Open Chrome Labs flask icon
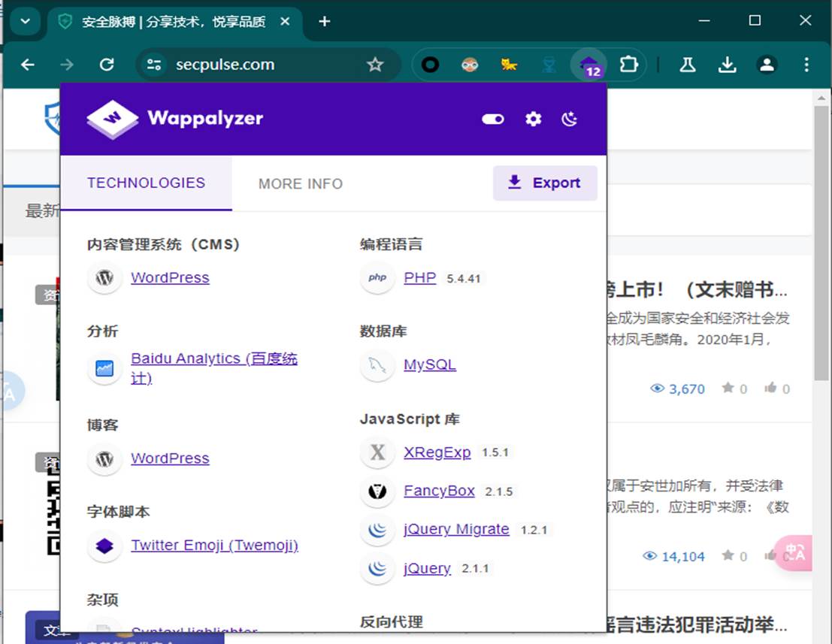The height and width of the screenshot is (644, 832). coord(688,65)
